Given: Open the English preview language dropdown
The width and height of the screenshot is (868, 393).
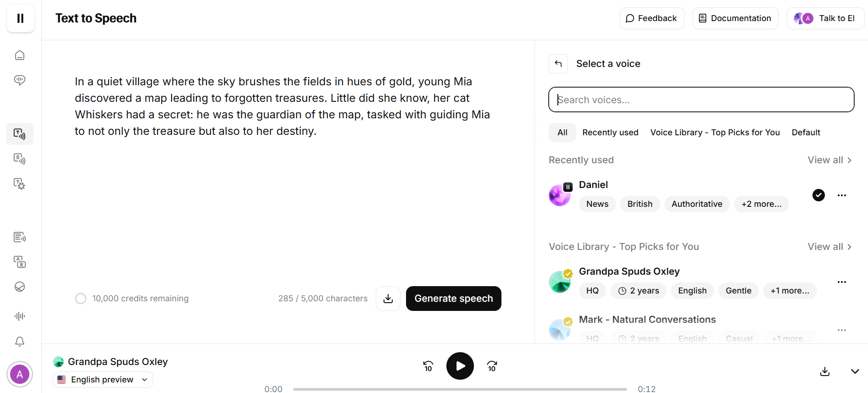Looking at the screenshot, I should 103,380.
